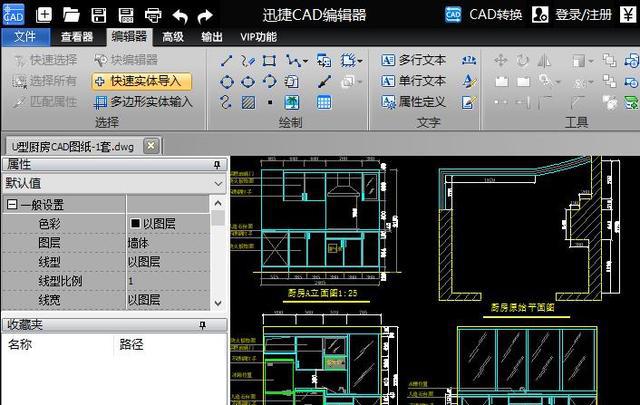Click the copy documents icon in 绘制

click(291, 82)
